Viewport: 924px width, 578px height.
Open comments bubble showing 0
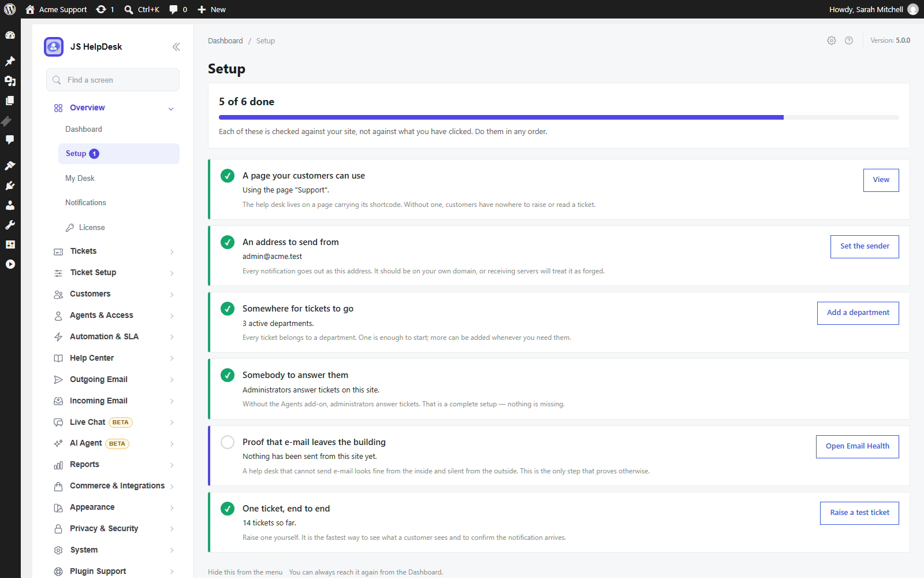[178, 9]
